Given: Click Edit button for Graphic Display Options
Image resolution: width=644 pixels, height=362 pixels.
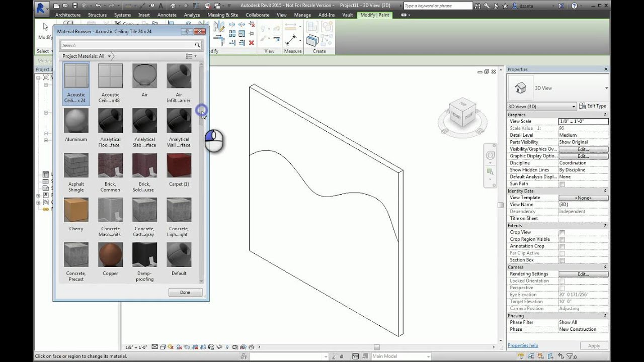Looking at the screenshot, I should (583, 156).
